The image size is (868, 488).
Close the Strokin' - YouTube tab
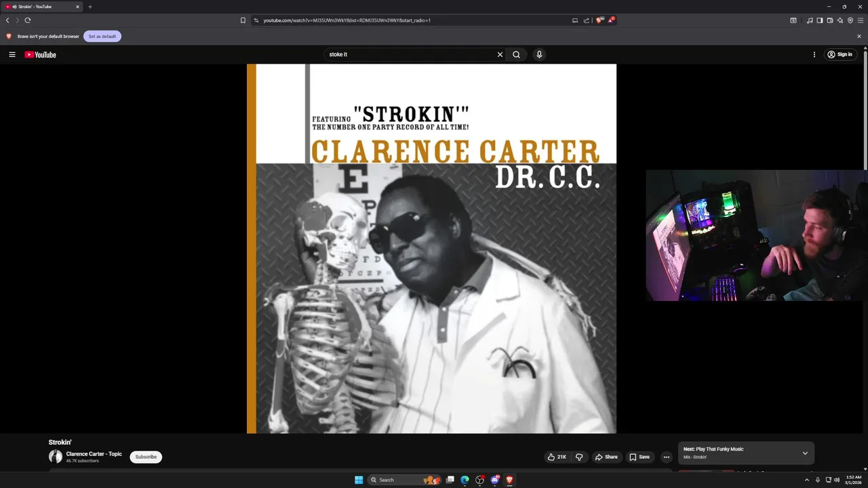pos(77,7)
